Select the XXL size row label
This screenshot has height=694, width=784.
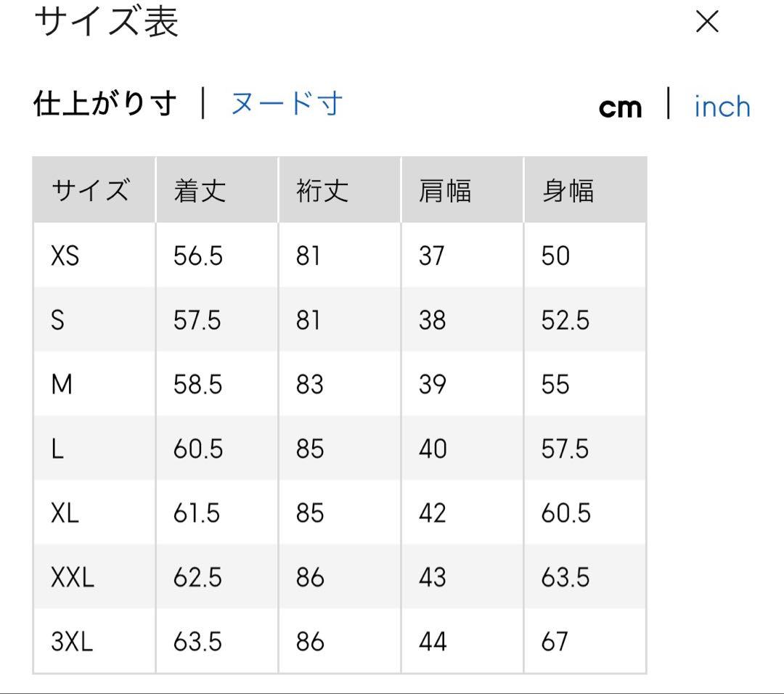tap(73, 578)
